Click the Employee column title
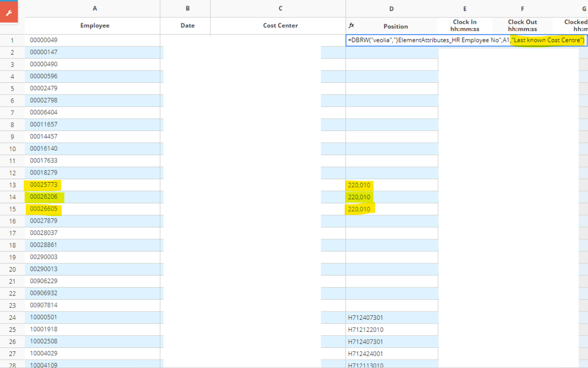The image size is (588, 368). coord(95,25)
